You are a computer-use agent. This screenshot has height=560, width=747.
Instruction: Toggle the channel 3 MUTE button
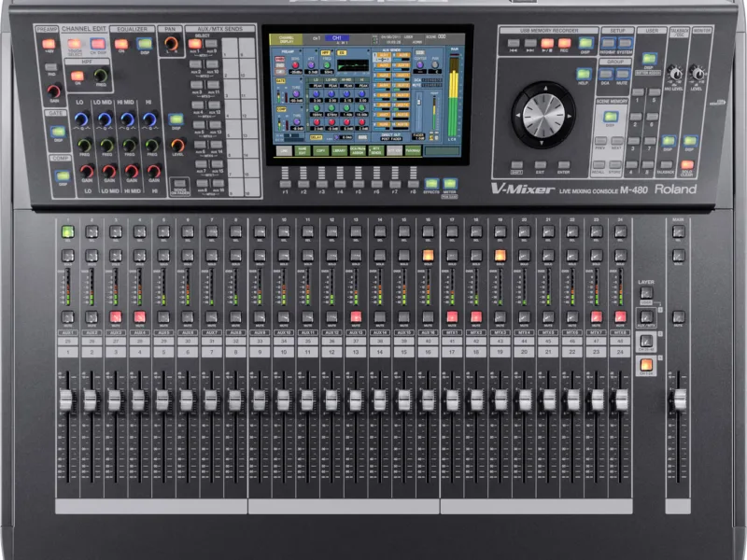tap(116, 316)
